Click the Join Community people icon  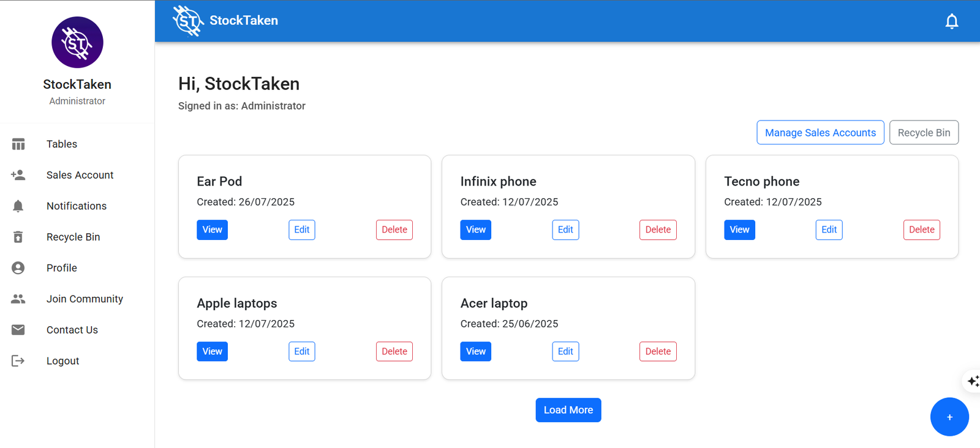pyautogui.click(x=18, y=299)
